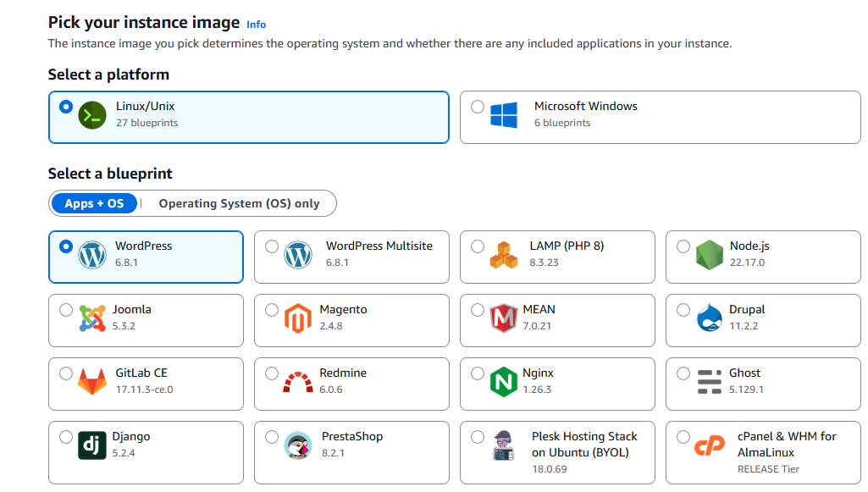Click the 'GitLab CE' blueprint label
Image resolution: width=868 pixels, height=492 pixels.
pyautogui.click(x=141, y=373)
